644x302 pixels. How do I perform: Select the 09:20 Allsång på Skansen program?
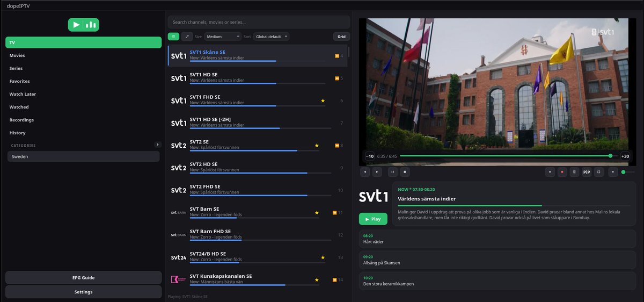(497, 260)
